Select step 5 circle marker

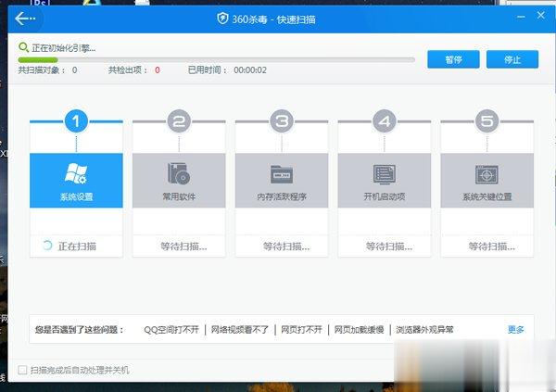[486, 120]
